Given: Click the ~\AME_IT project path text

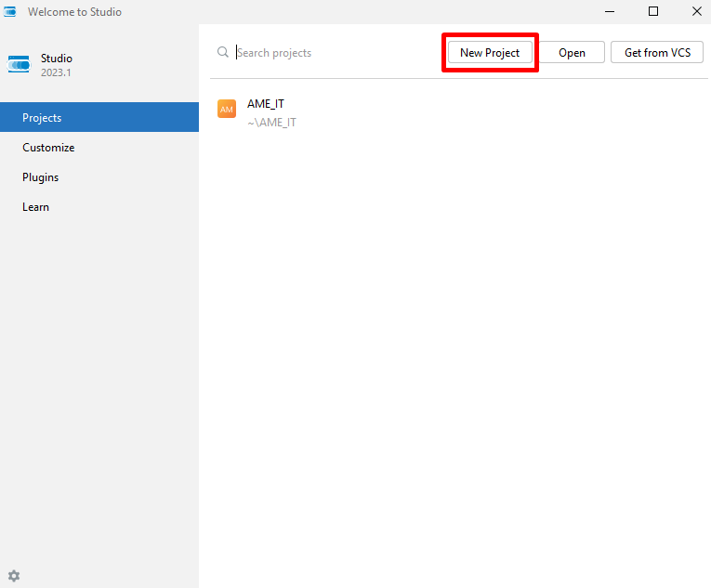Looking at the screenshot, I should (271, 123).
